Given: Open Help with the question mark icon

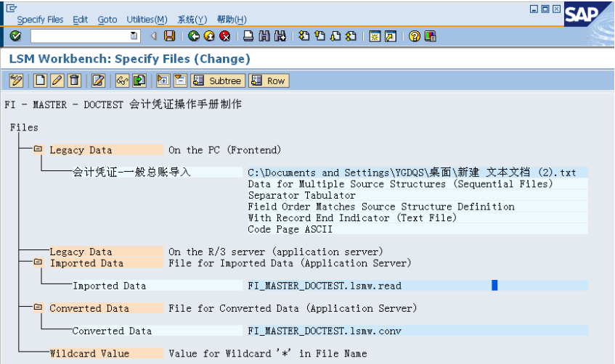Looking at the screenshot, I should pyautogui.click(x=415, y=36).
